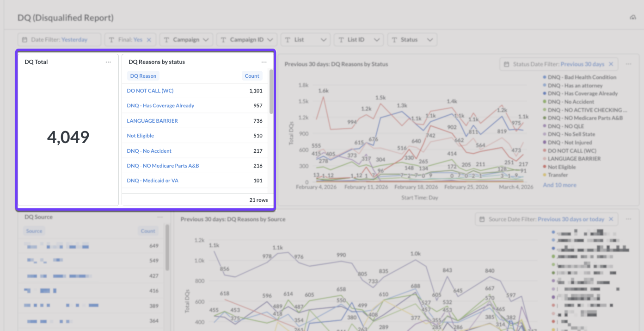Remove the Status Date Filter using its X

[x=611, y=64]
